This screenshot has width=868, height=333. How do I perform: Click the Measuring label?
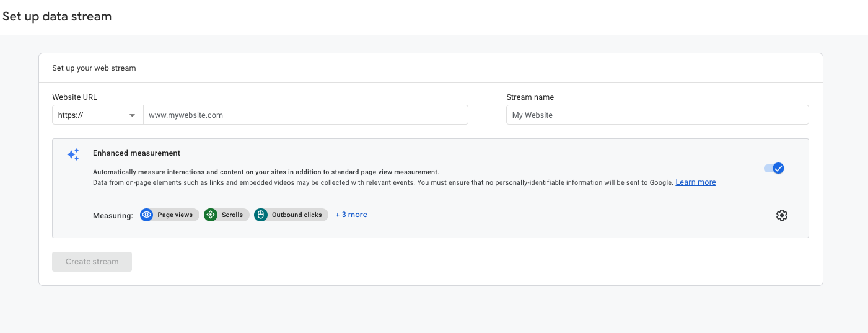tap(113, 216)
